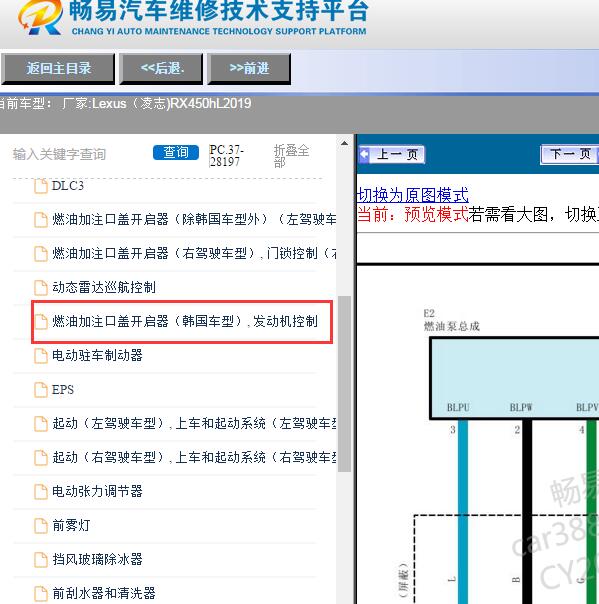
Task: Click the blue 查询 search button
Action: point(176,153)
